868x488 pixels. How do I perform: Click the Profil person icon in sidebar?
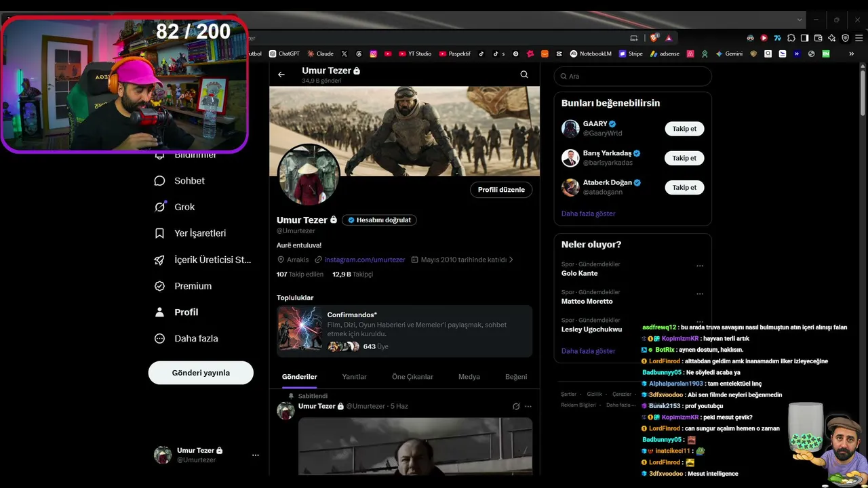click(x=159, y=312)
